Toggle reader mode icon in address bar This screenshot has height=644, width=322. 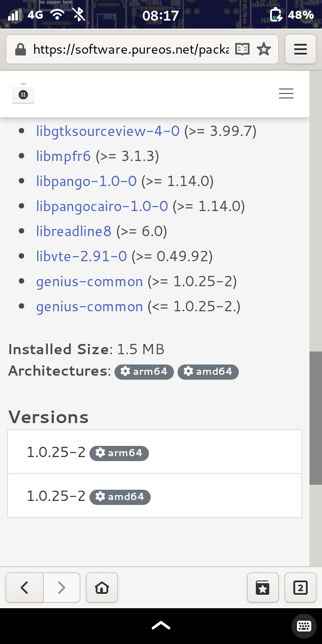tap(242, 49)
